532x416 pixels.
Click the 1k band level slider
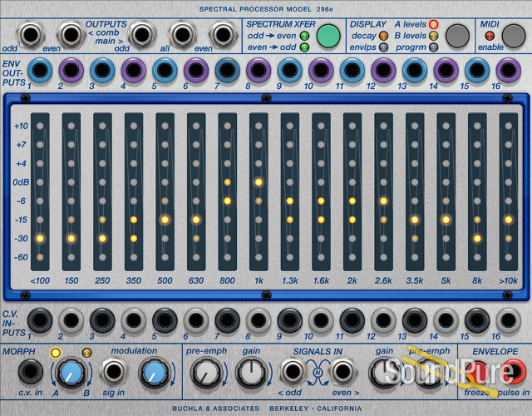tap(259, 191)
